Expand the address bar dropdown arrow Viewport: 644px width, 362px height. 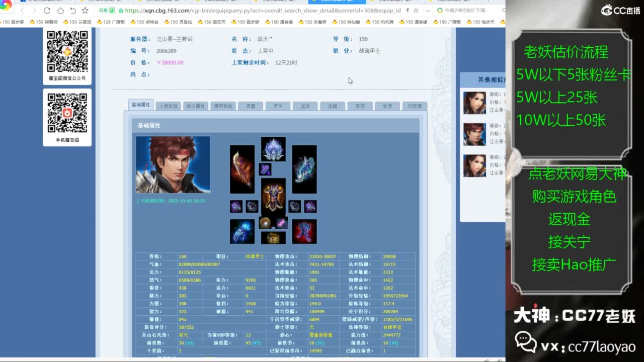(x=428, y=11)
